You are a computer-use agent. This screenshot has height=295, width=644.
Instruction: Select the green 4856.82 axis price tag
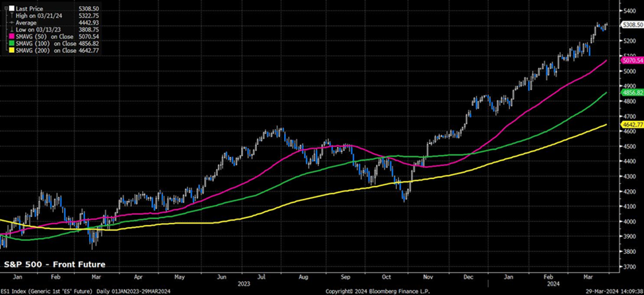click(x=632, y=93)
